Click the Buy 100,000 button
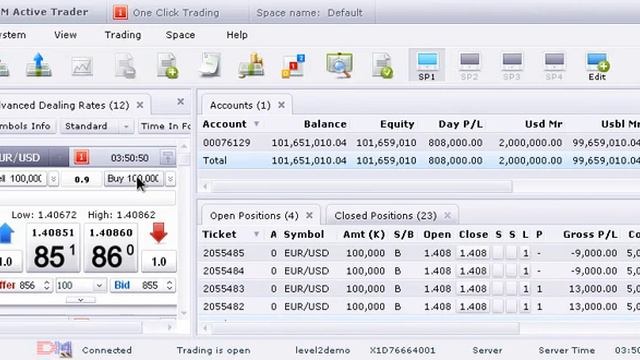Screen dimensions: 640x360 coord(134,179)
